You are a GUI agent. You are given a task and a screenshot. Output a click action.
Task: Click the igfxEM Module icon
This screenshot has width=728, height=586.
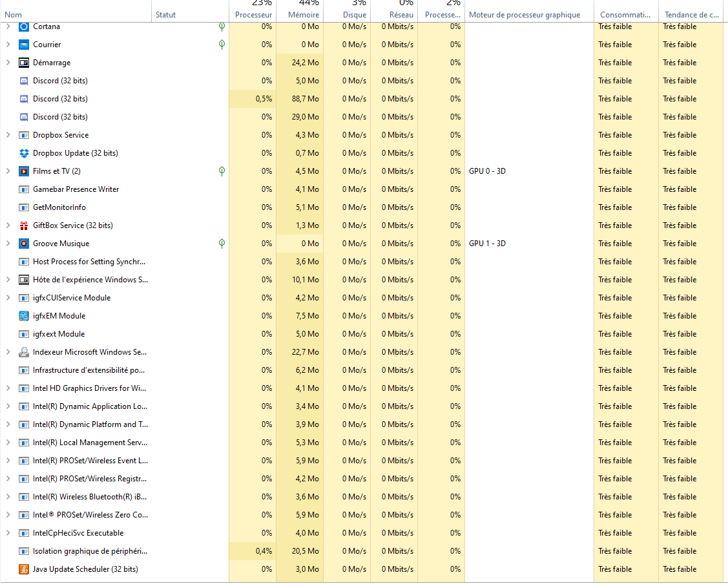[24, 316]
